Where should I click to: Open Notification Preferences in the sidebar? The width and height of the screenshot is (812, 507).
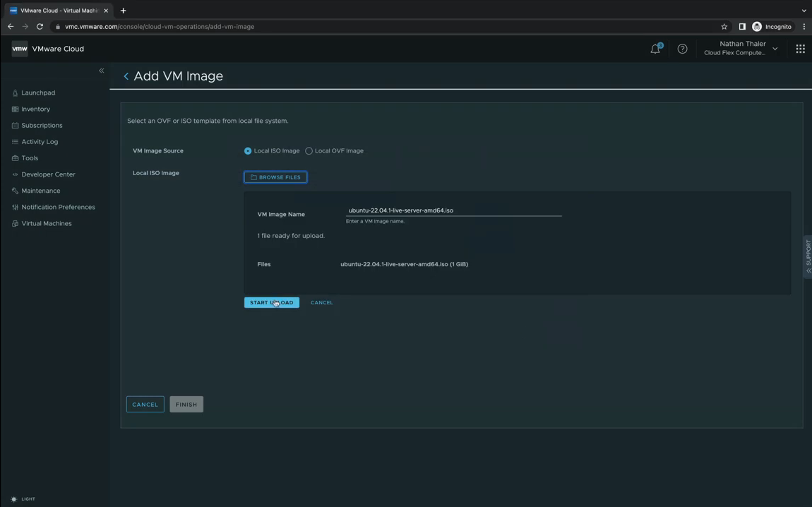point(58,207)
